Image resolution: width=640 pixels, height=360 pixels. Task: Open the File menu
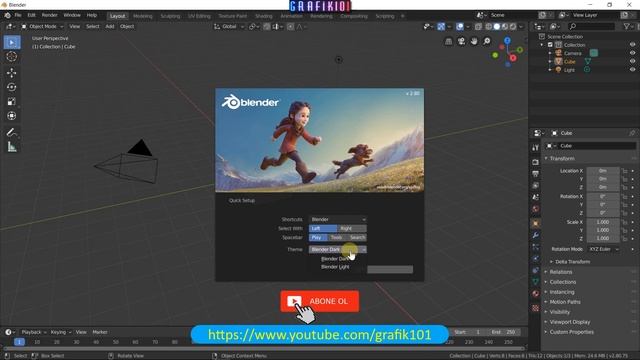pos(18,15)
